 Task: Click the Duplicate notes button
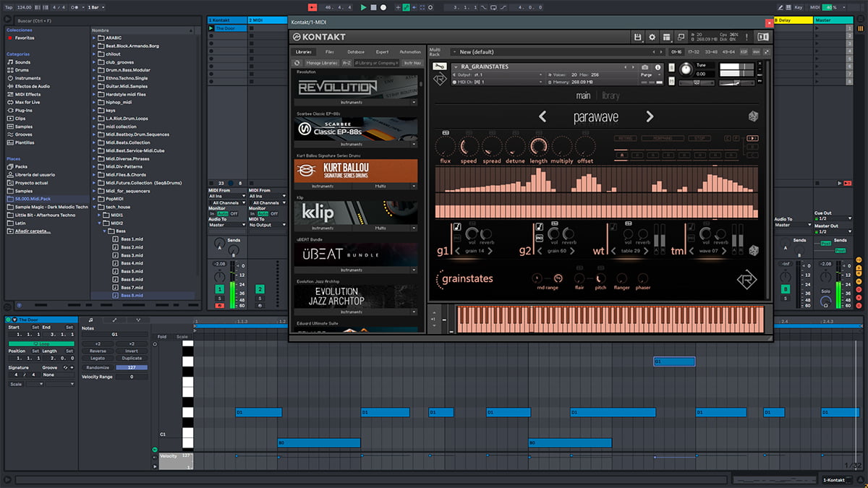(x=132, y=358)
